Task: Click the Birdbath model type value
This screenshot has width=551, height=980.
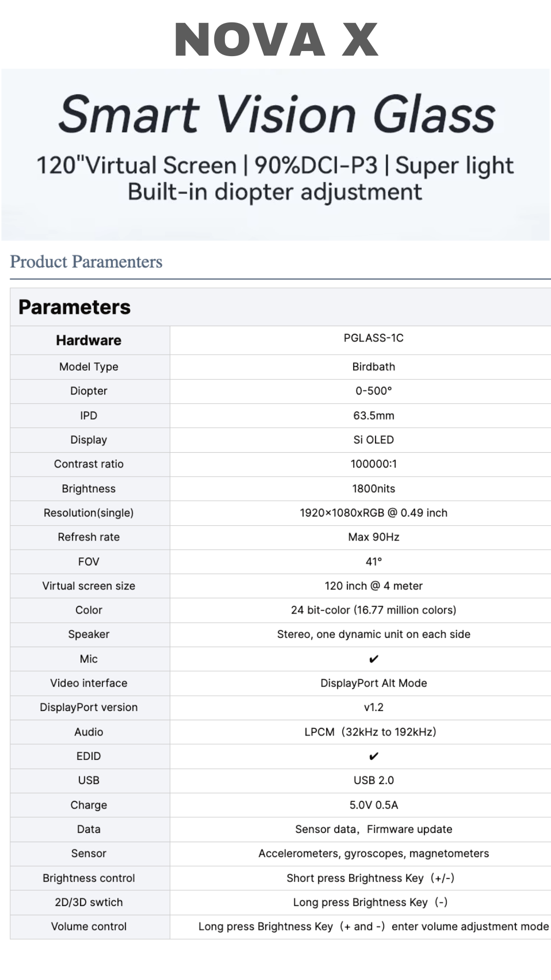Action: tap(373, 367)
